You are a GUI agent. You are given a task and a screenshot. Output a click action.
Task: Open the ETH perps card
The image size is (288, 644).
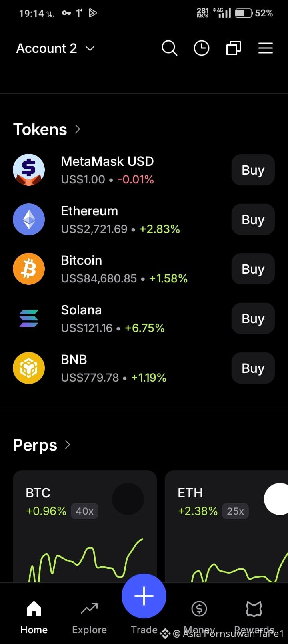[226, 527]
